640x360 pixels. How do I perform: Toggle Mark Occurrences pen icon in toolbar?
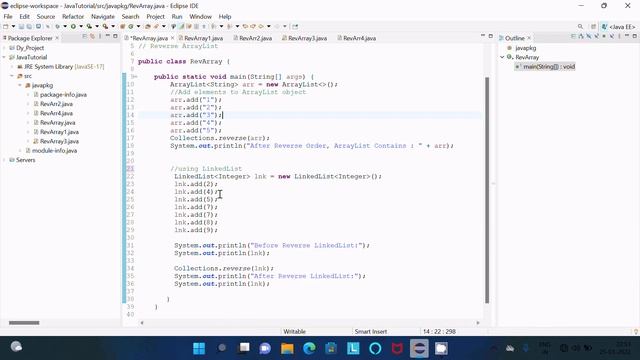click(181, 27)
